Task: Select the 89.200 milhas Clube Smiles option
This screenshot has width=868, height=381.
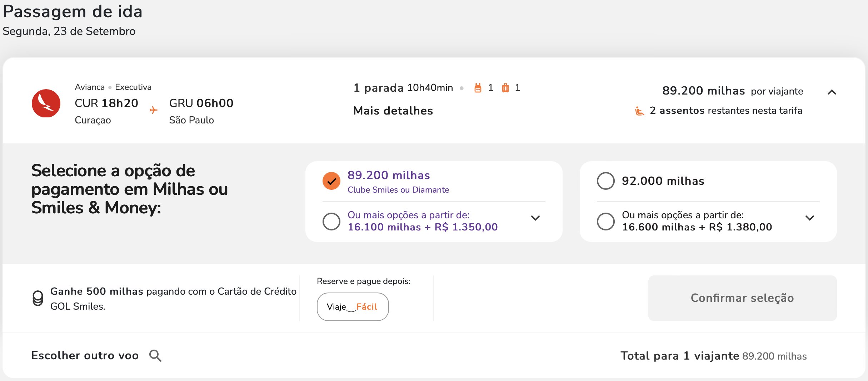Action: [x=331, y=181]
